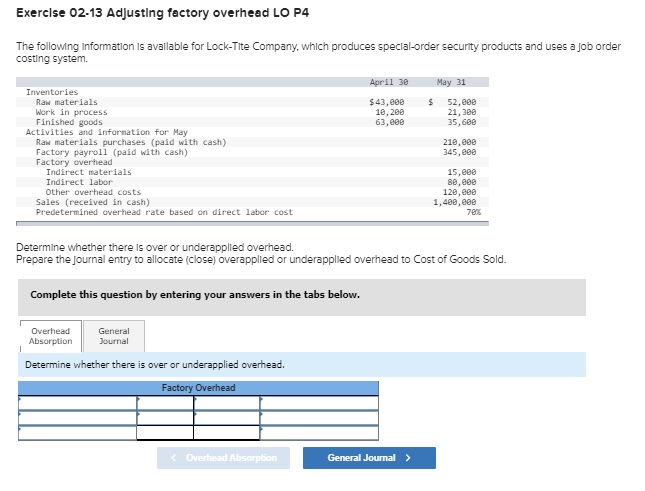Open third row left label dropdown cell
The image size is (645, 491).
point(77,433)
